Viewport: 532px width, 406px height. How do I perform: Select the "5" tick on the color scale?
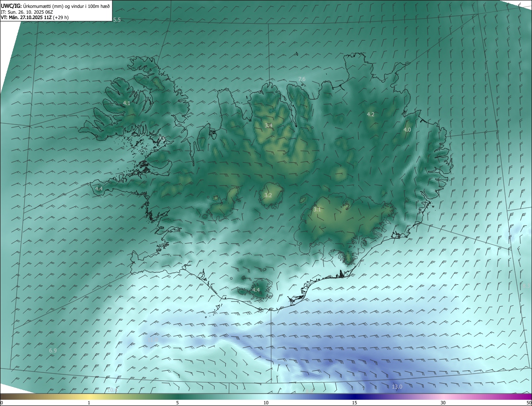pos(177,403)
